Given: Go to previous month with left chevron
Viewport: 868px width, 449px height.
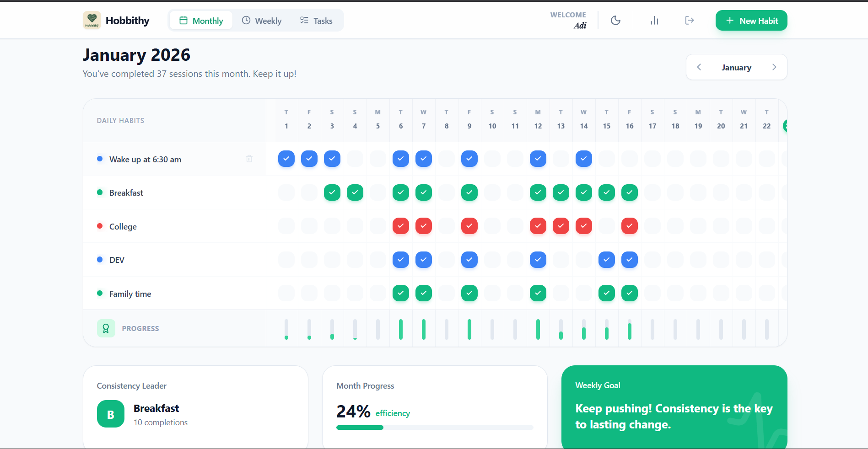Looking at the screenshot, I should click(699, 67).
